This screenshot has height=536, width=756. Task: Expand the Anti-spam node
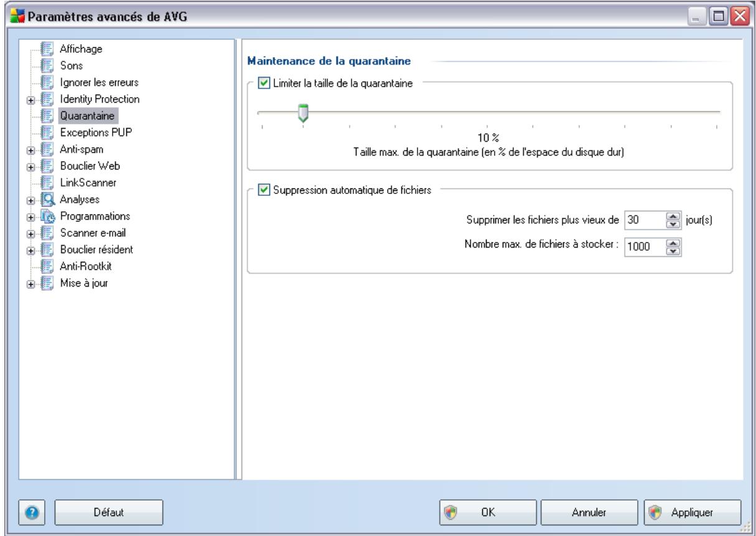30,150
